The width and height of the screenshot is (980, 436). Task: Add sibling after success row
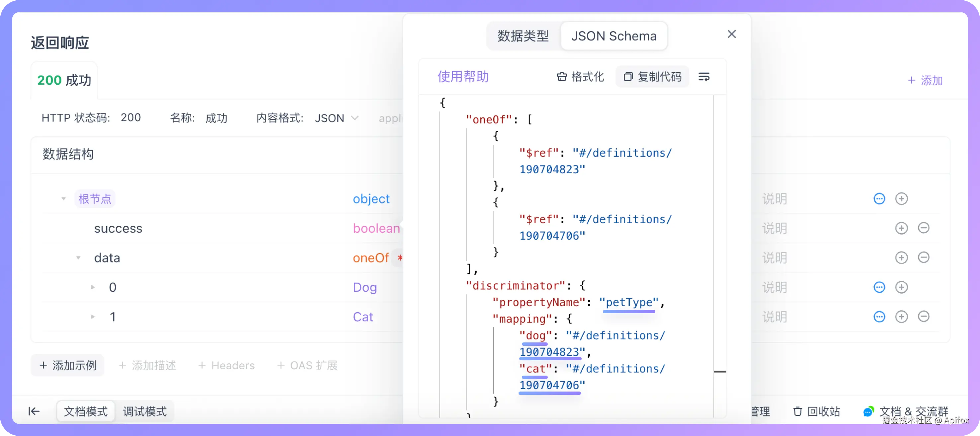coord(901,228)
